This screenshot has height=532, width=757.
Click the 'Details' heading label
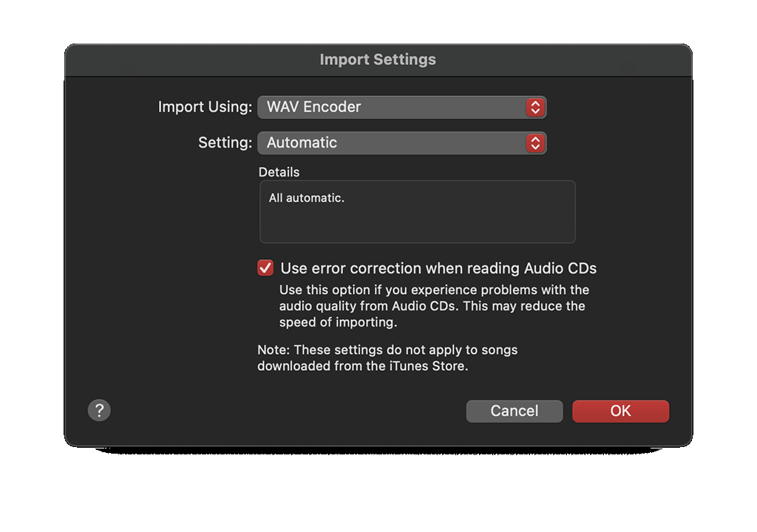click(x=279, y=172)
